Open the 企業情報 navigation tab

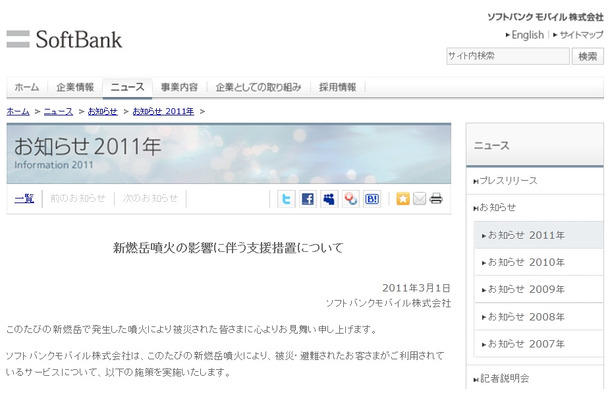tap(75, 87)
